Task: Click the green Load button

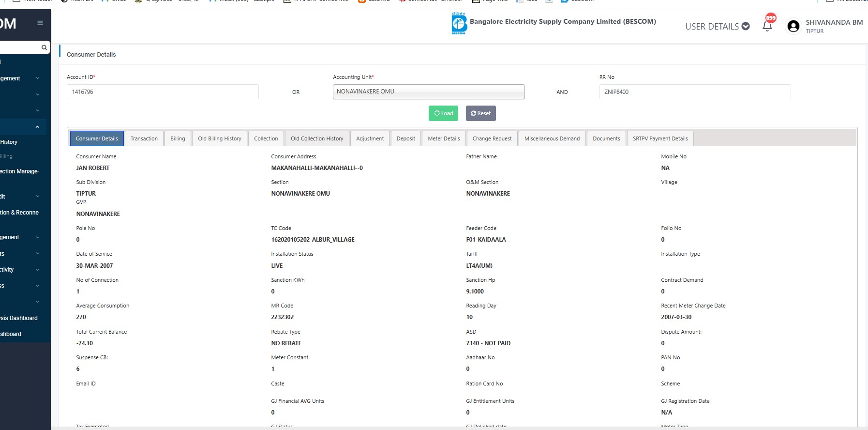Action: tap(443, 113)
